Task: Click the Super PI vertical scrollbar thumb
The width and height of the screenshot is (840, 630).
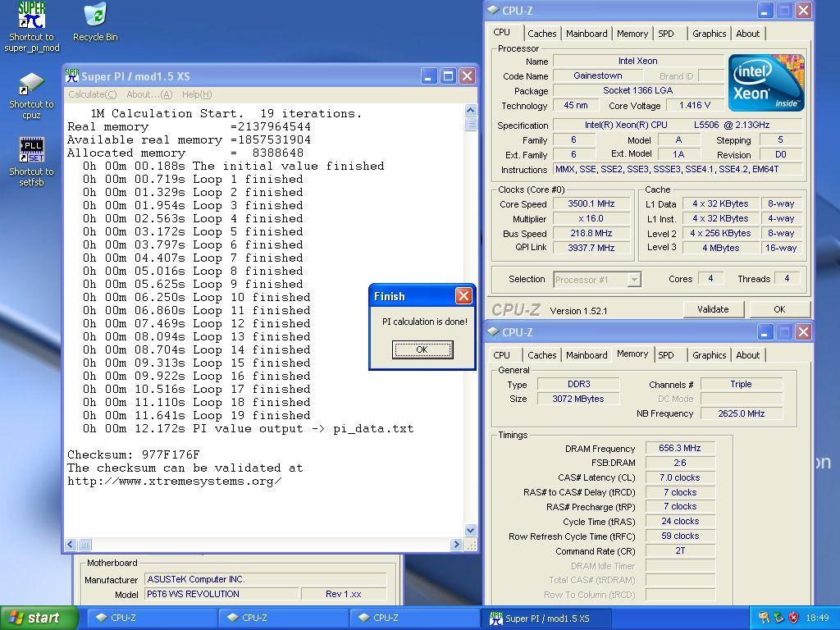Action: [x=470, y=124]
